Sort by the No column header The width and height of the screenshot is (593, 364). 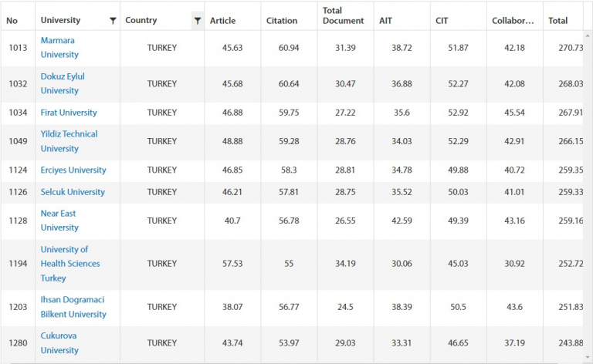(x=12, y=21)
